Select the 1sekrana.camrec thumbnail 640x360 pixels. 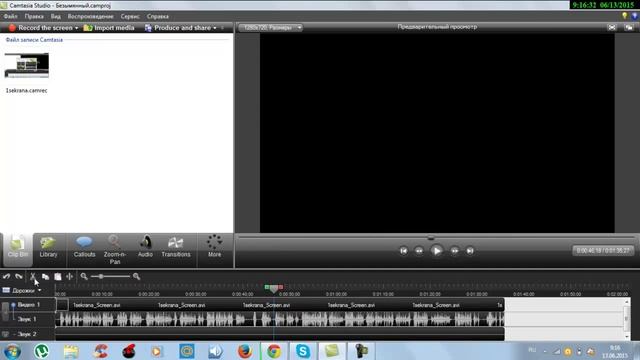point(27,65)
